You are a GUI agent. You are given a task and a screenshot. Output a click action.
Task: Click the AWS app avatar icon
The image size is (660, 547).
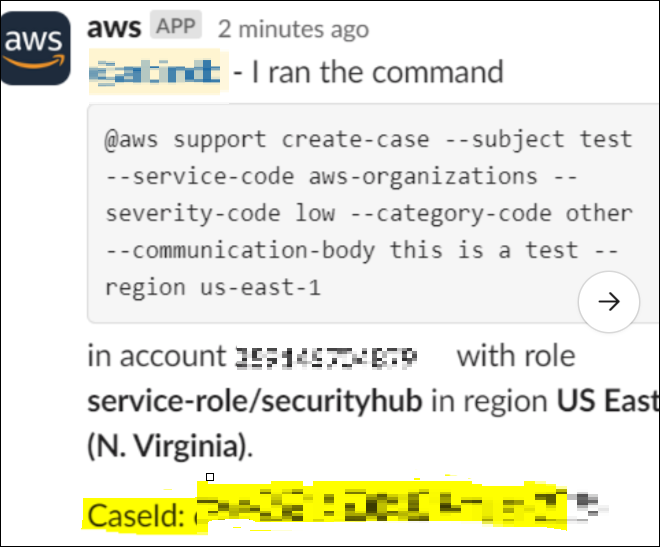[x=35, y=48]
